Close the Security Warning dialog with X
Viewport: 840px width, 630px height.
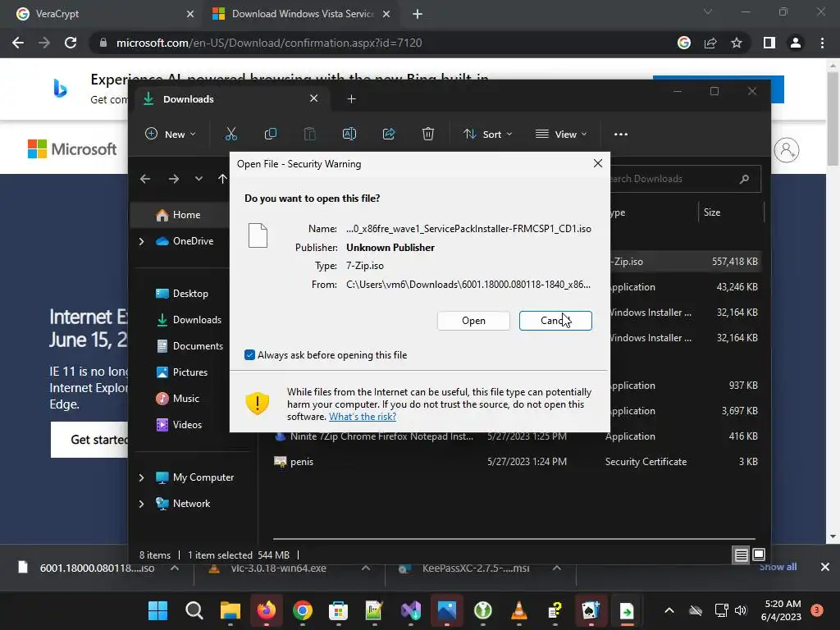[598, 163]
